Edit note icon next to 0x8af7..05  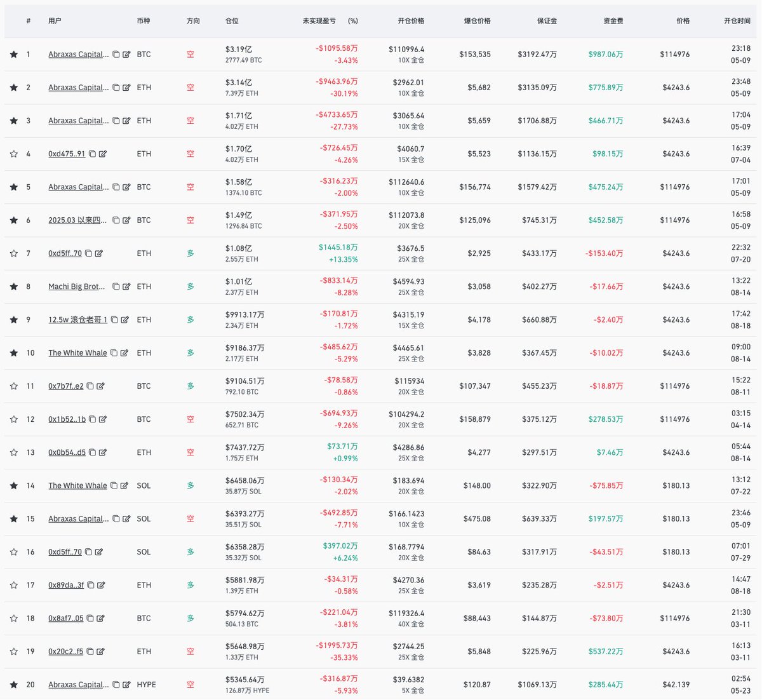click(x=100, y=618)
